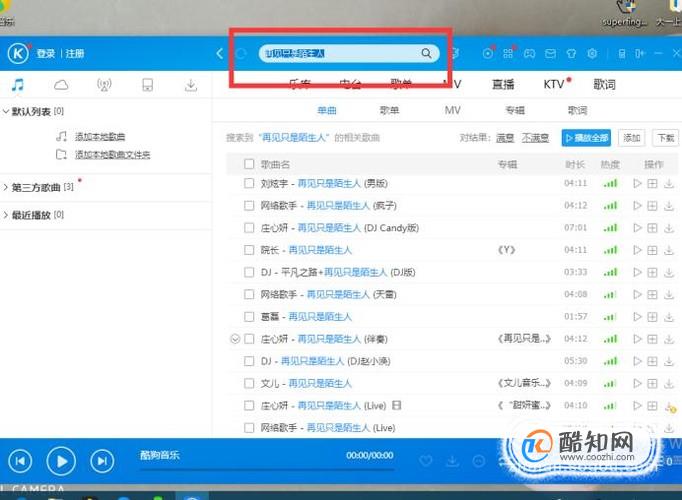Viewport: 682px width, 500px height.
Task: Expand versions of 庄心妍 (伴奏) row
Action: pyautogui.click(x=235, y=339)
